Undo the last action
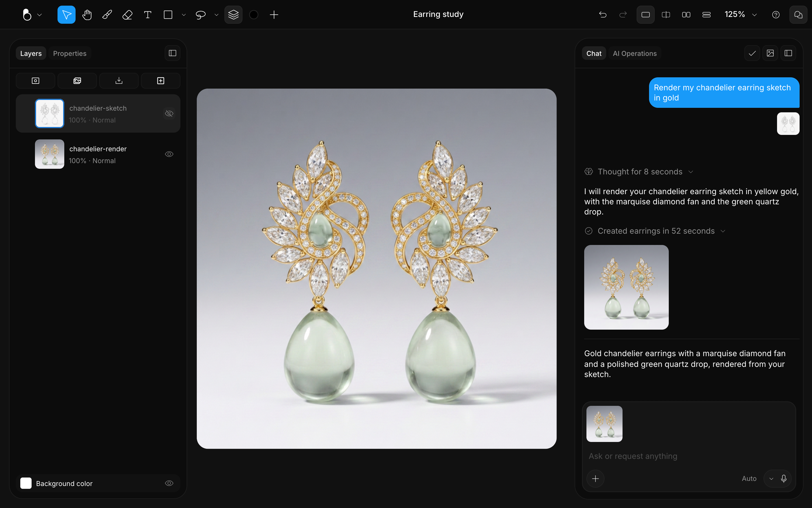 [603, 15]
